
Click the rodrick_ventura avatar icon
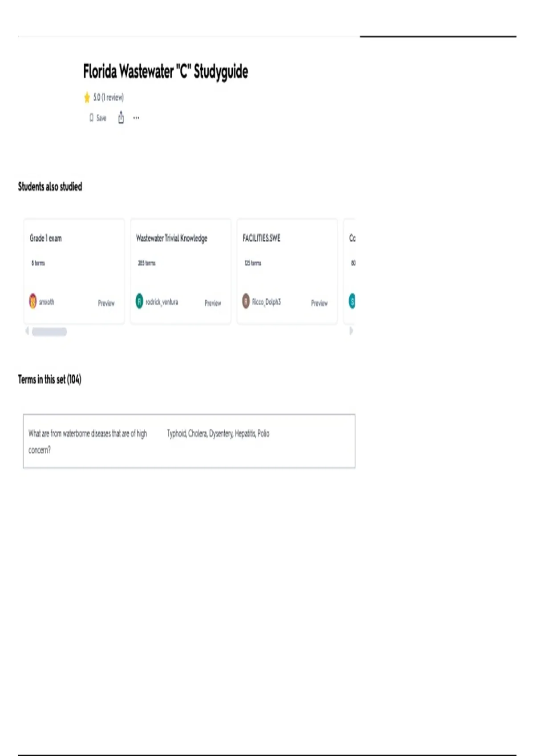tap(139, 302)
